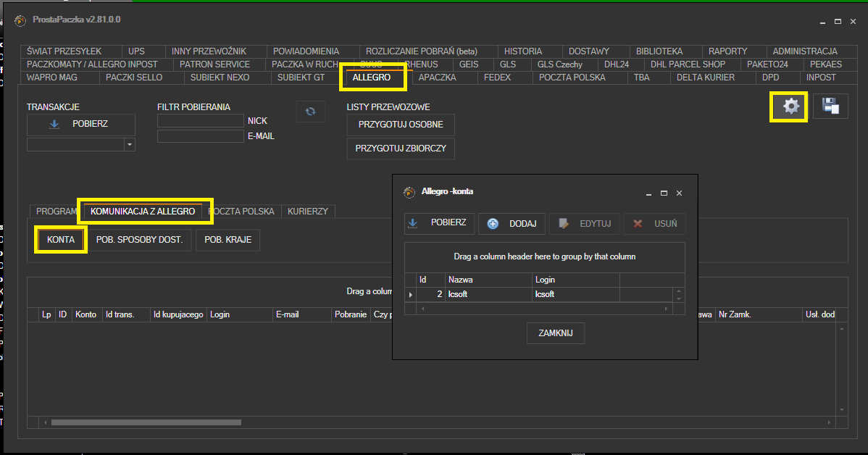Click DODAJ to add an account
868x455 pixels.
[x=512, y=224]
